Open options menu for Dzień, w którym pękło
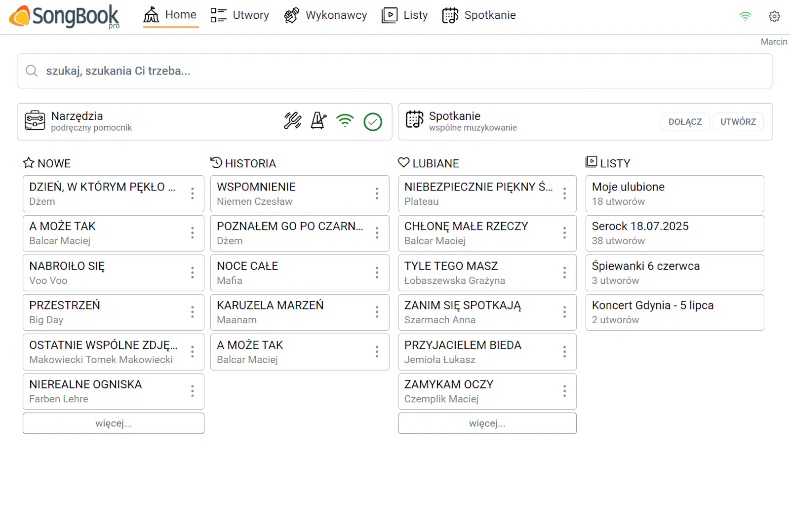790x532 pixels. point(193,193)
